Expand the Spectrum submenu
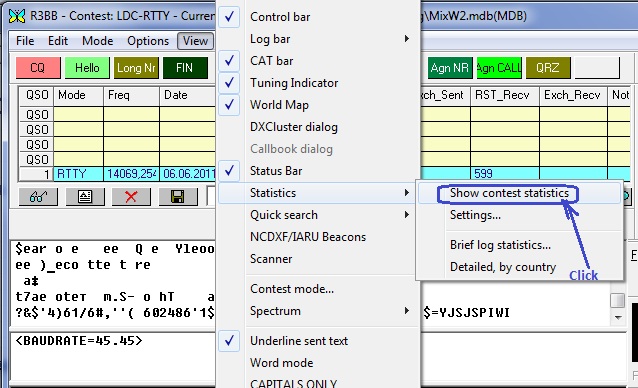This screenshot has width=638, height=388. point(318,311)
